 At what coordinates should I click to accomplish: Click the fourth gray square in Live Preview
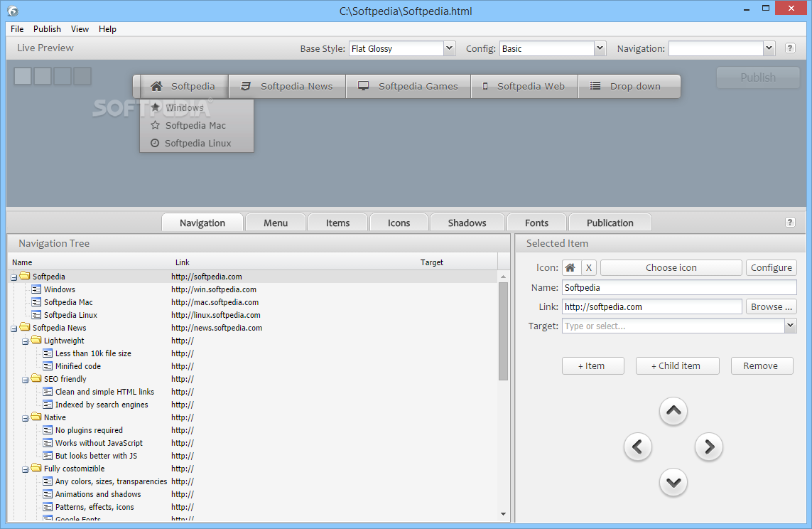pyautogui.click(x=82, y=76)
